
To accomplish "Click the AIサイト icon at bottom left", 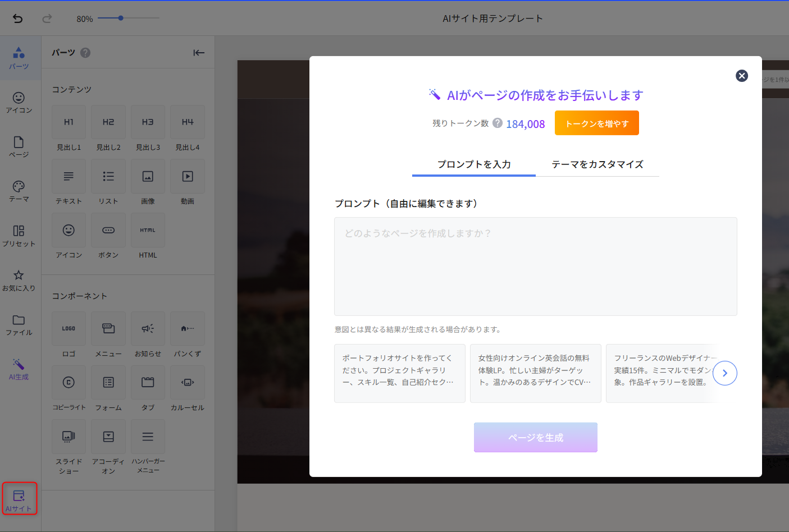I will pyautogui.click(x=19, y=499).
